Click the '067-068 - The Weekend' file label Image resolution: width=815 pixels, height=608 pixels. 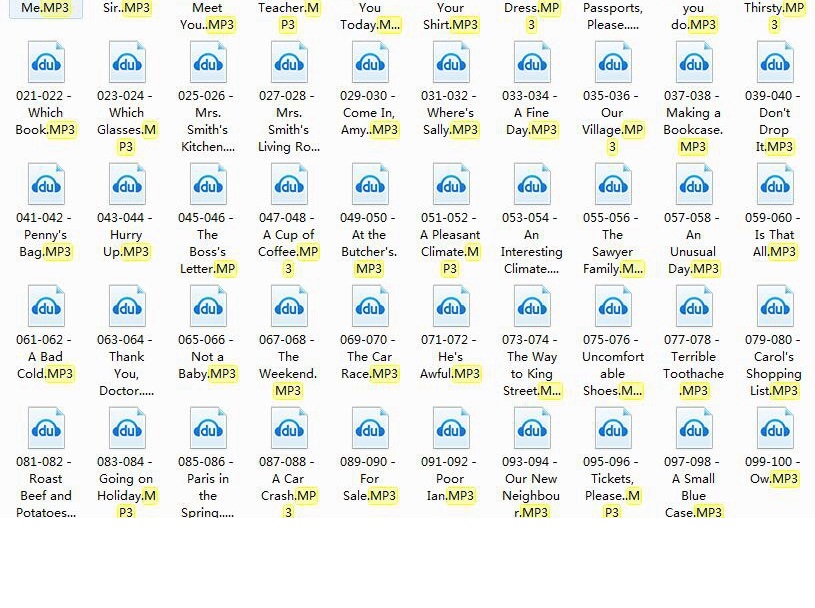[x=289, y=365]
